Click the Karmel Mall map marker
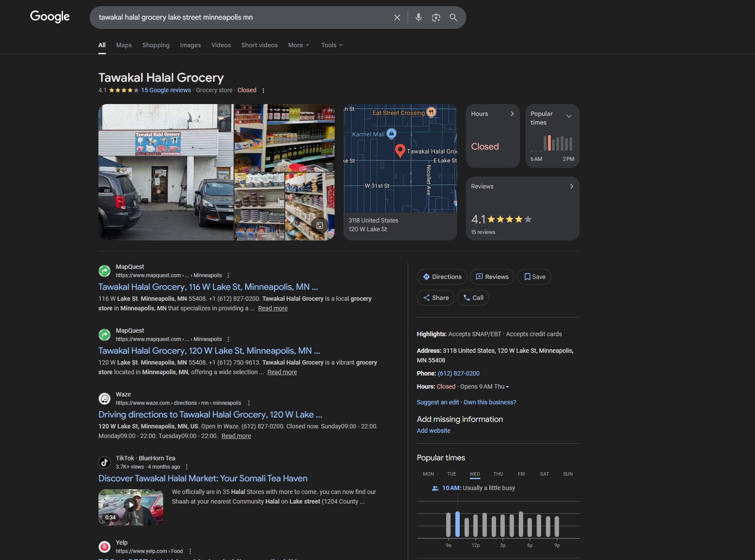The width and height of the screenshot is (755, 560). pos(391,133)
